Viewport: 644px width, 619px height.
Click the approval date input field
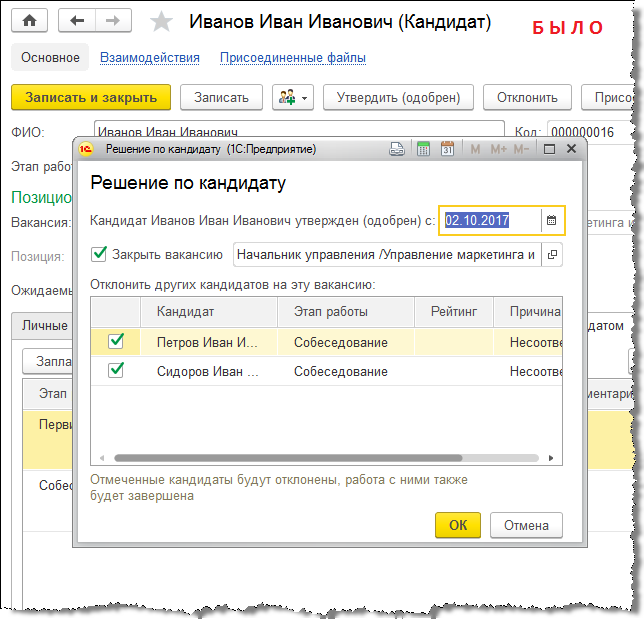[x=490, y=220]
